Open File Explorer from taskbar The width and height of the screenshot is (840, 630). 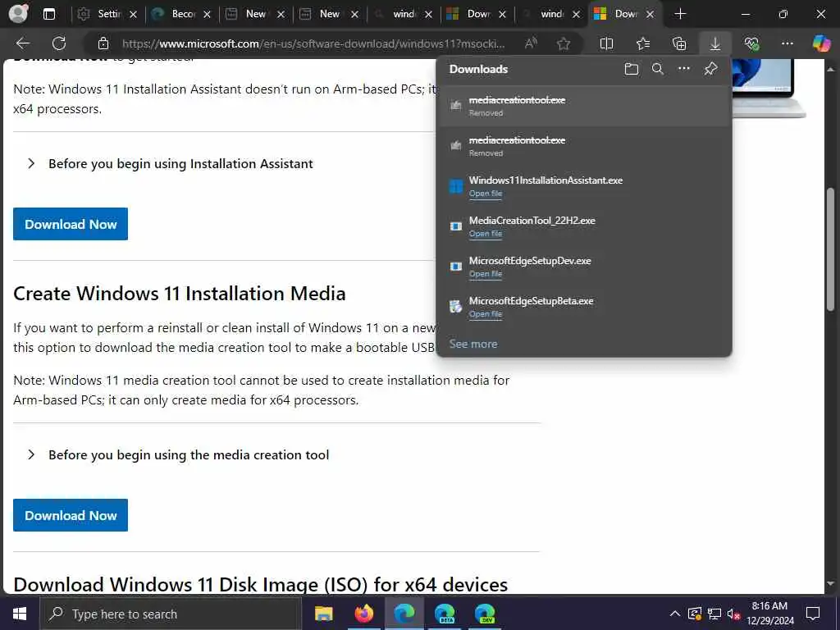[x=323, y=614]
